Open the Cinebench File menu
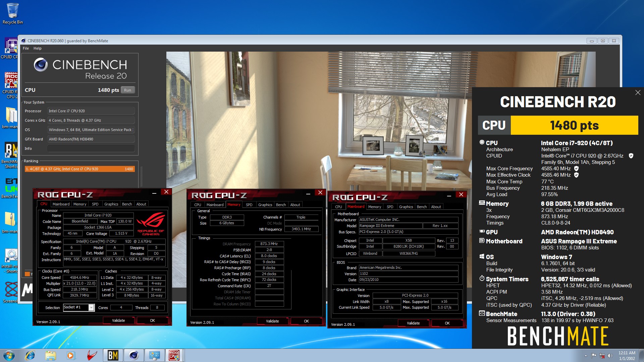Screen dimensions: 644x362 point(26,48)
